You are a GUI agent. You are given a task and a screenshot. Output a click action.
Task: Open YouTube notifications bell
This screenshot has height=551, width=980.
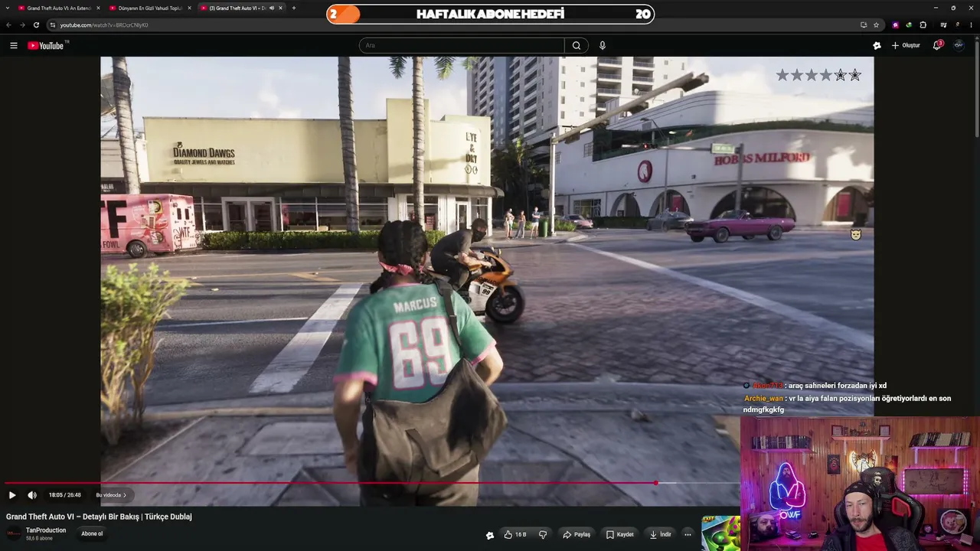tap(937, 45)
